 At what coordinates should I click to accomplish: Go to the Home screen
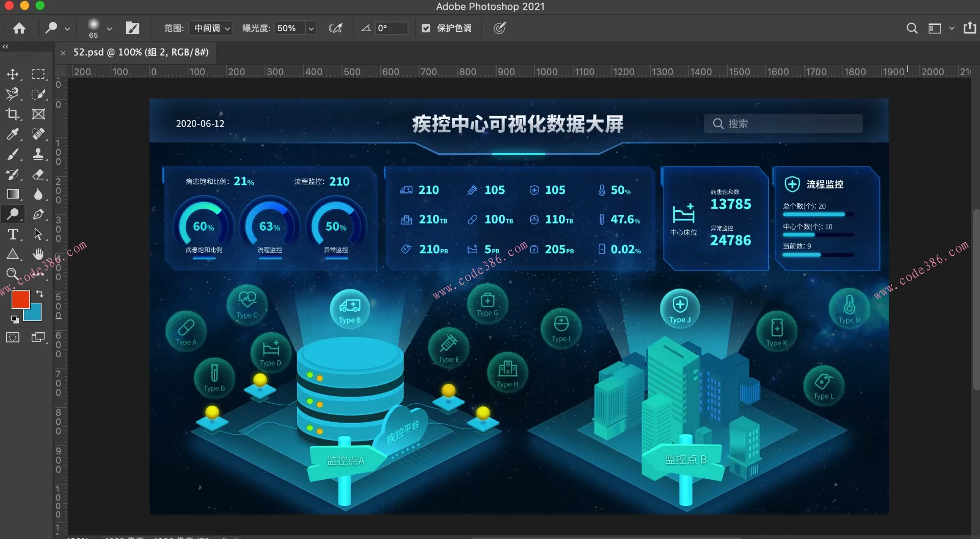(19, 28)
